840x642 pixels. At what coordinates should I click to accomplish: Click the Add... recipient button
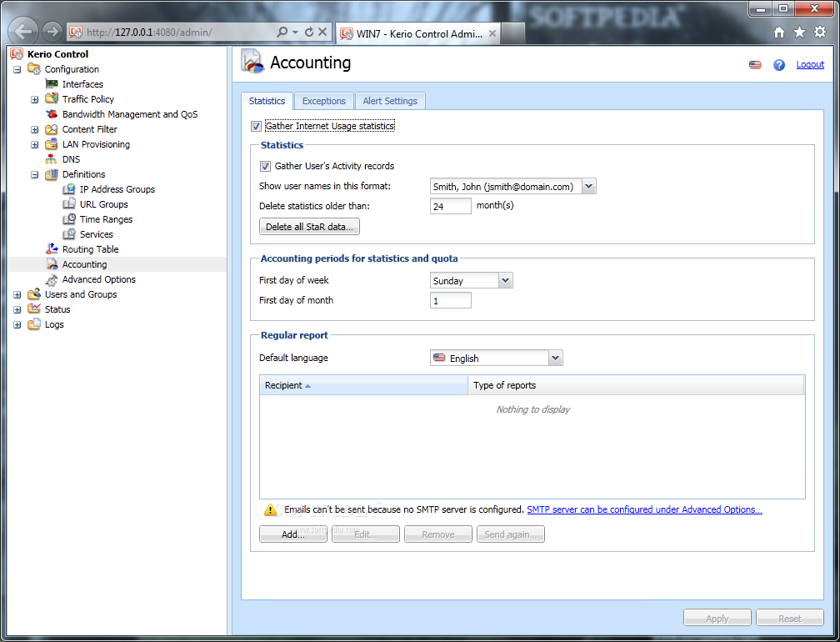293,534
